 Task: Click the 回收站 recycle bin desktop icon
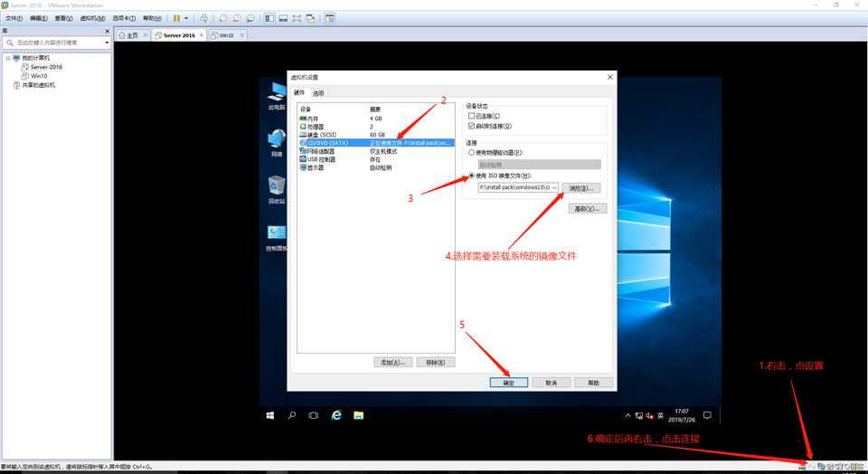click(277, 190)
